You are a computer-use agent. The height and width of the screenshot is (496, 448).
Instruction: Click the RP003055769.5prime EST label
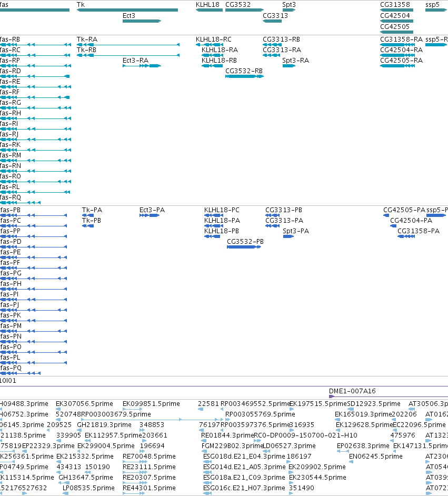(x=260, y=414)
